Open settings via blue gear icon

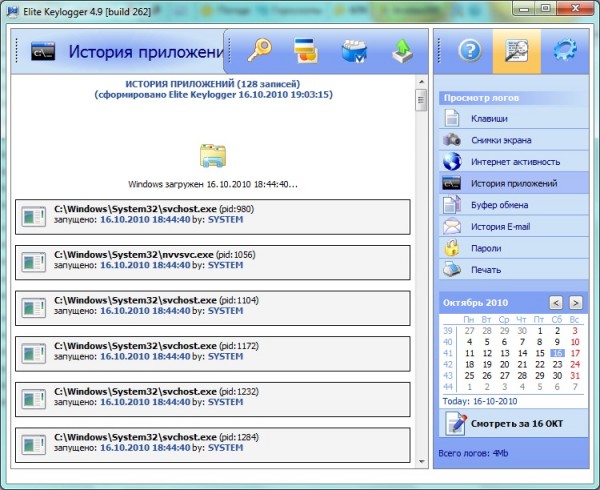[565, 50]
